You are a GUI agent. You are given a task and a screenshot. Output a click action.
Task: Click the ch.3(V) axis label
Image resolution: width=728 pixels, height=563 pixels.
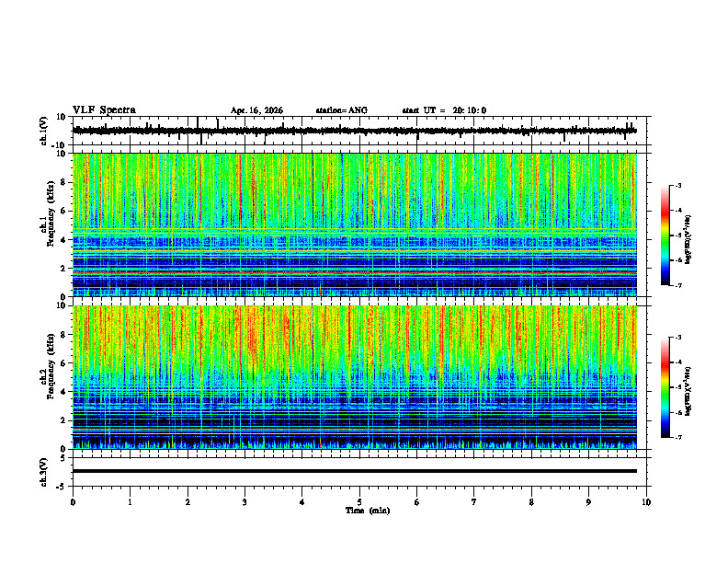click(x=43, y=473)
